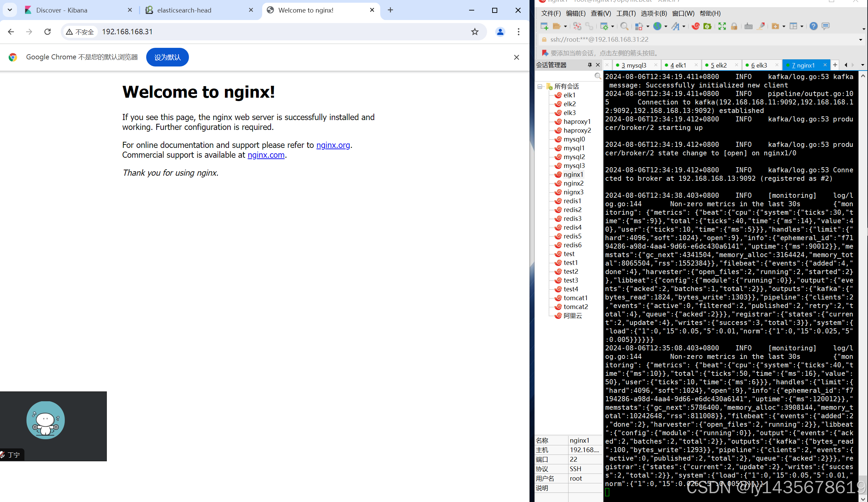Screen dimensions: 868x502
Task: Close the 7 nginx1 session tab
Action: (825, 65)
